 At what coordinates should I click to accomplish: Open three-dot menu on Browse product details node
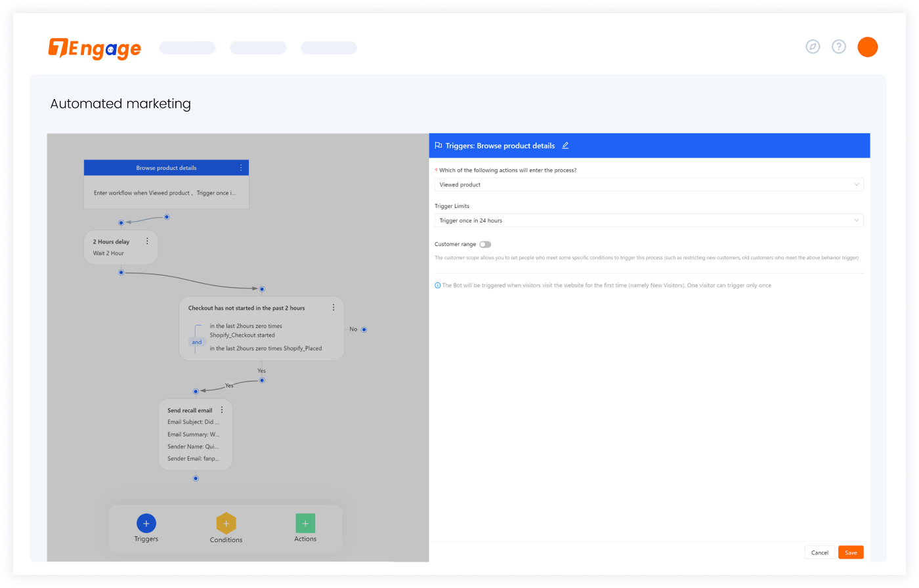241,168
